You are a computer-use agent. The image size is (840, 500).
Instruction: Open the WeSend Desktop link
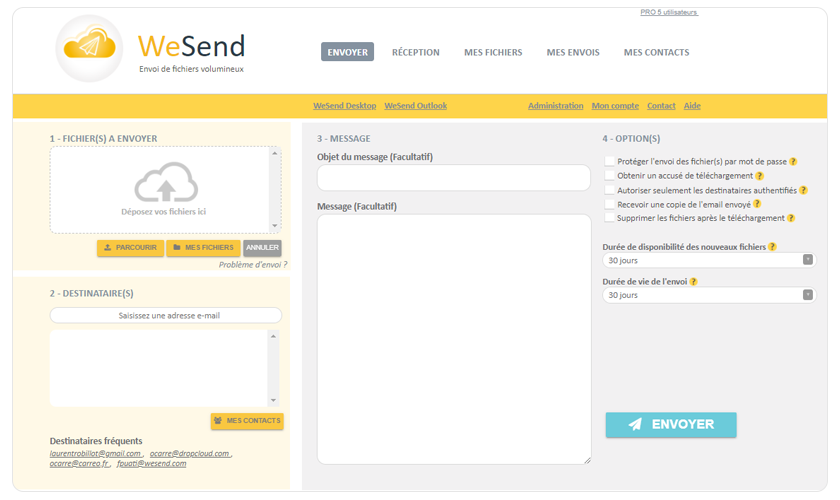(x=344, y=106)
